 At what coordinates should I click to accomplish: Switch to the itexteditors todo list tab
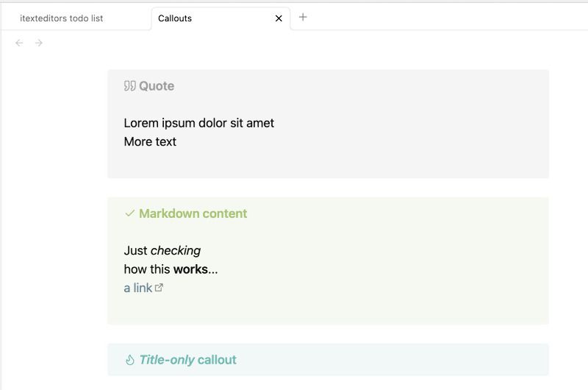point(62,18)
